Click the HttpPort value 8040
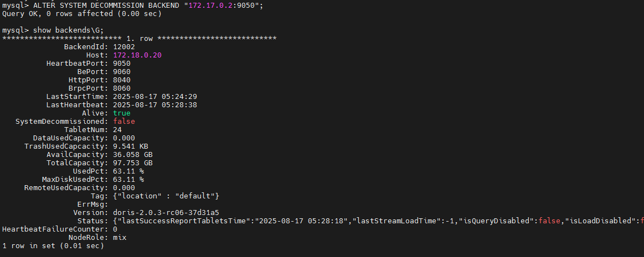Screen dimensions: 644x257 point(121,80)
